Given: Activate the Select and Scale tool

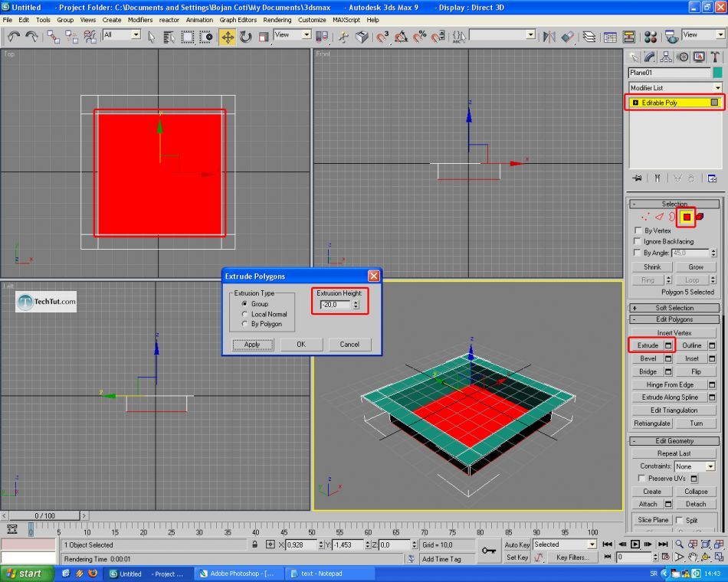Looking at the screenshot, I should click(x=264, y=37).
